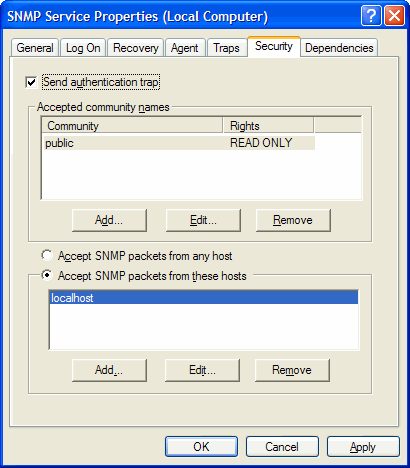Screen dimensions: 410x468
Task: Click the Rights column header
Action: click(x=268, y=126)
